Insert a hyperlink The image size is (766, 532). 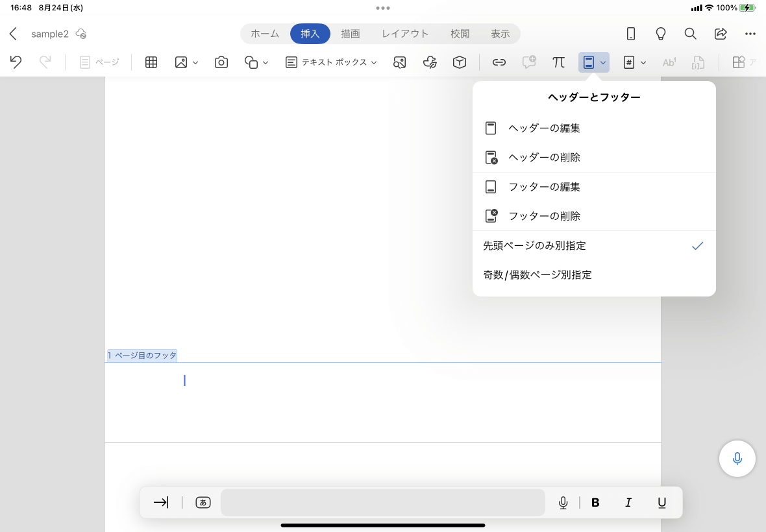click(x=499, y=62)
